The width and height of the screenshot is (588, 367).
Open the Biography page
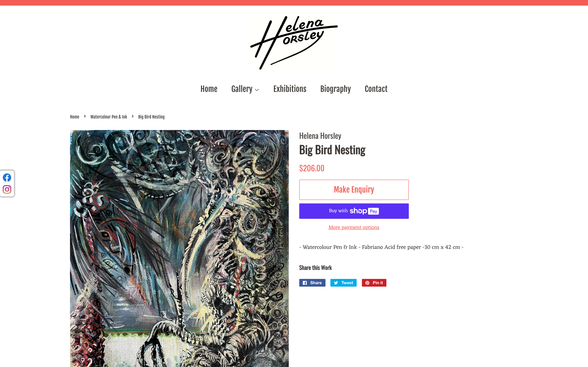(x=335, y=89)
